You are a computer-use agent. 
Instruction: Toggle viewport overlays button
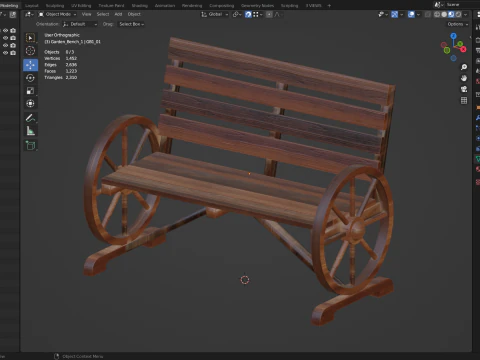pyautogui.click(x=411, y=14)
